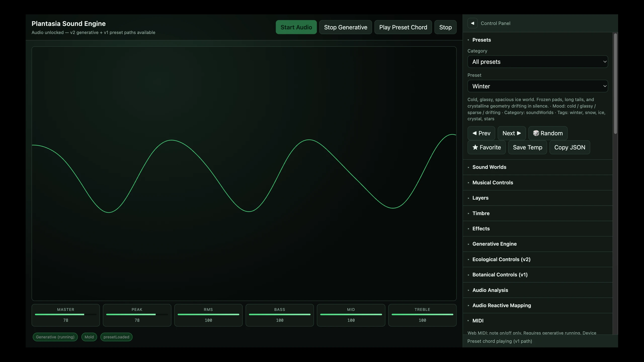Viewport: 644px width, 362px height.
Task: Click the Plantasia Sound Engine title
Action: tap(68, 24)
